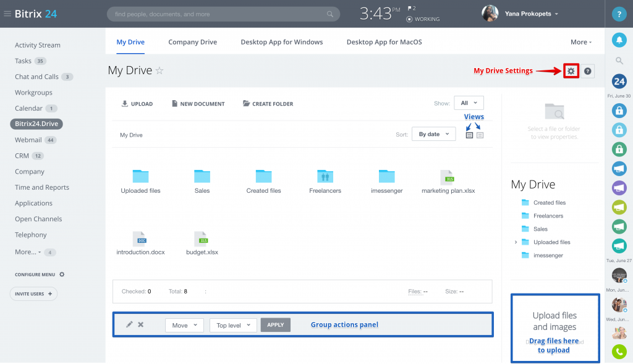Open My Drive settings gear icon
Viewport: 633px width, 364px height.
tap(571, 71)
